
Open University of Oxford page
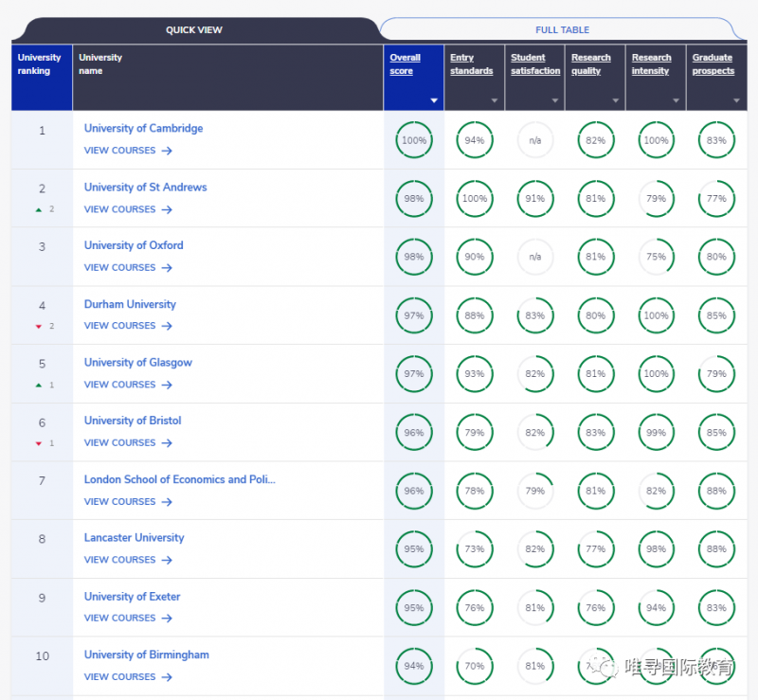coord(134,245)
